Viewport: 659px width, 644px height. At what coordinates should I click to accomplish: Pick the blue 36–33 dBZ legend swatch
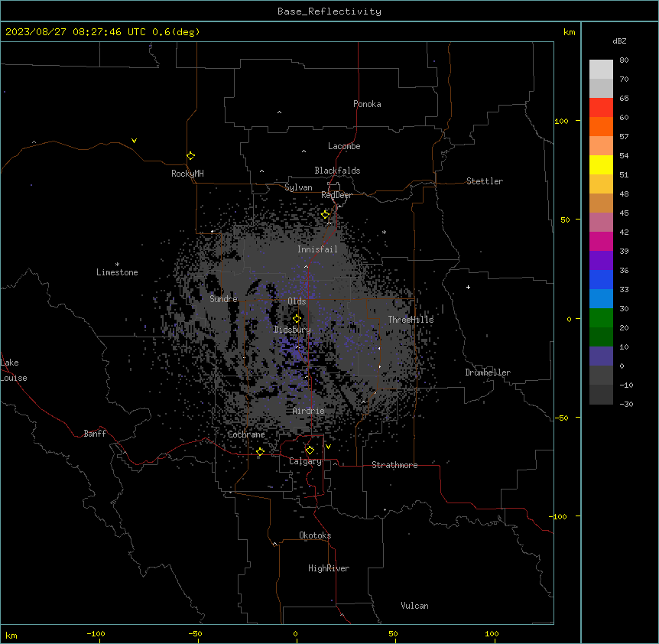[x=601, y=279]
